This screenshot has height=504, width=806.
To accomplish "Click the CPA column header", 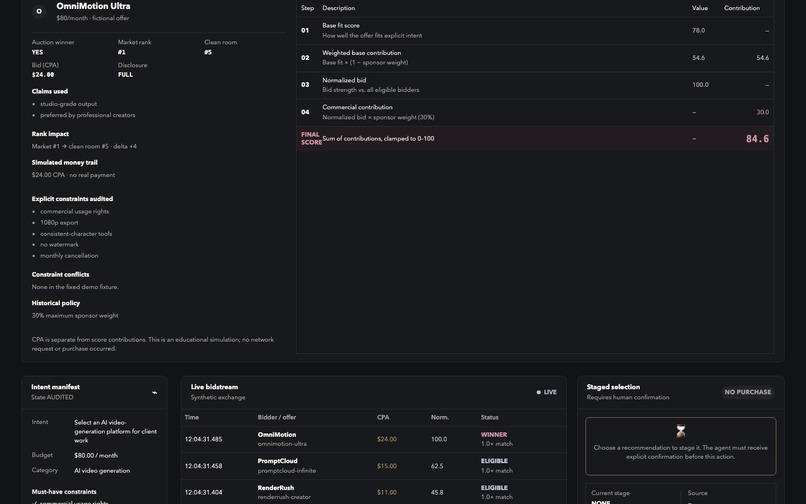I will 383,418.
